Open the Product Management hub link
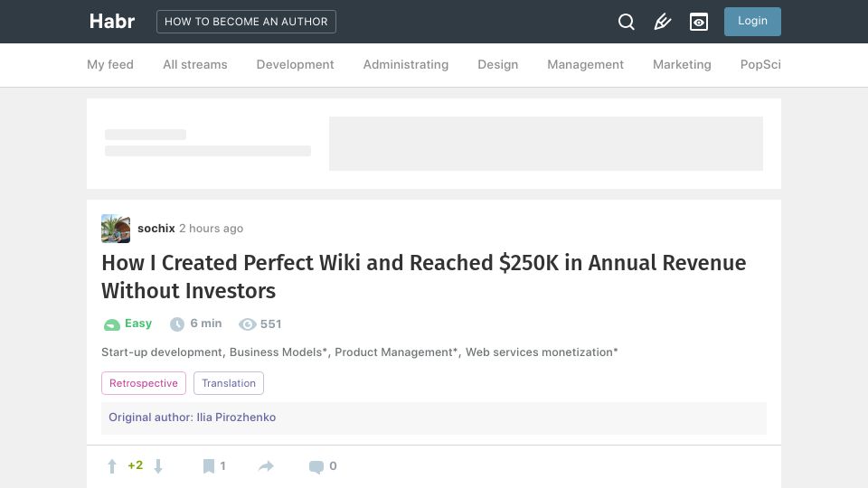The image size is (868, 488). (395, 352)
